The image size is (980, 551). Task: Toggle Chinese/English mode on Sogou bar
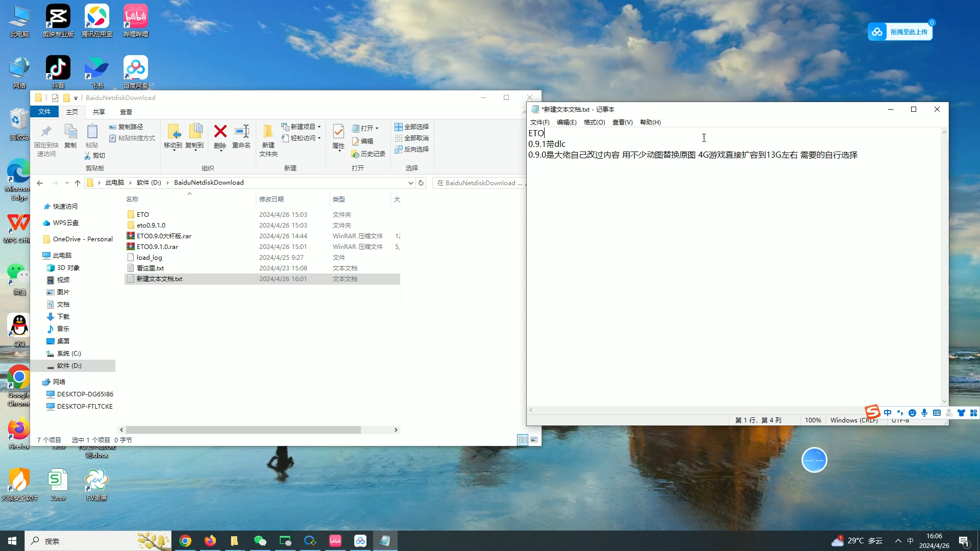click(x=888, y=413)
